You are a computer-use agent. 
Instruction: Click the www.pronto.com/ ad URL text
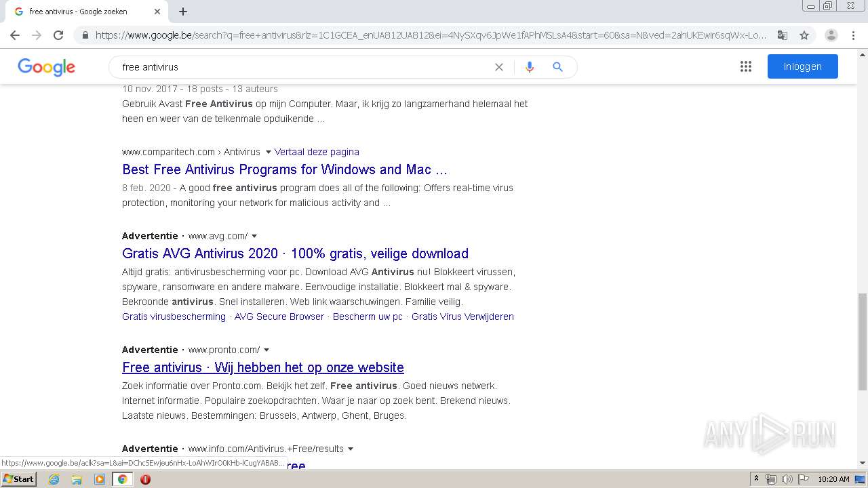coord(224,350)
